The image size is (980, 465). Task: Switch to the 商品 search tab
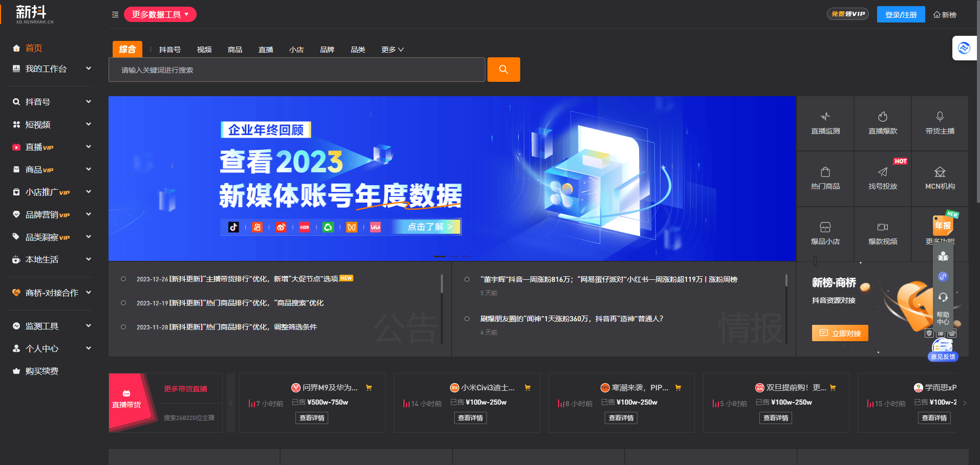coord(235,49)
